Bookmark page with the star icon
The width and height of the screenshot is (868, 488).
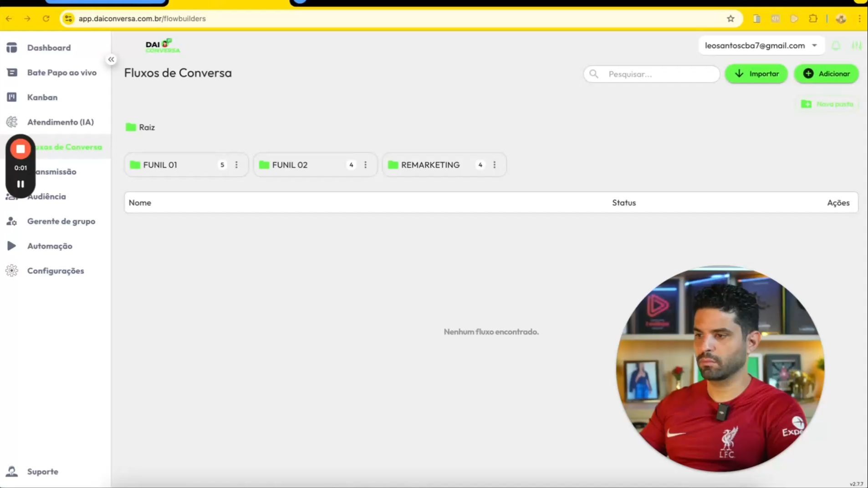click(730, 19)
